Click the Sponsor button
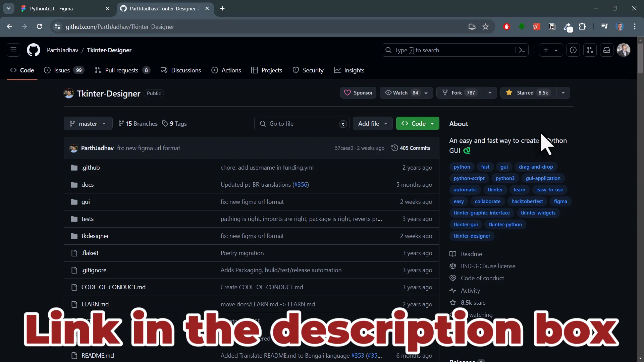644x362 pixels. point(358,93)
